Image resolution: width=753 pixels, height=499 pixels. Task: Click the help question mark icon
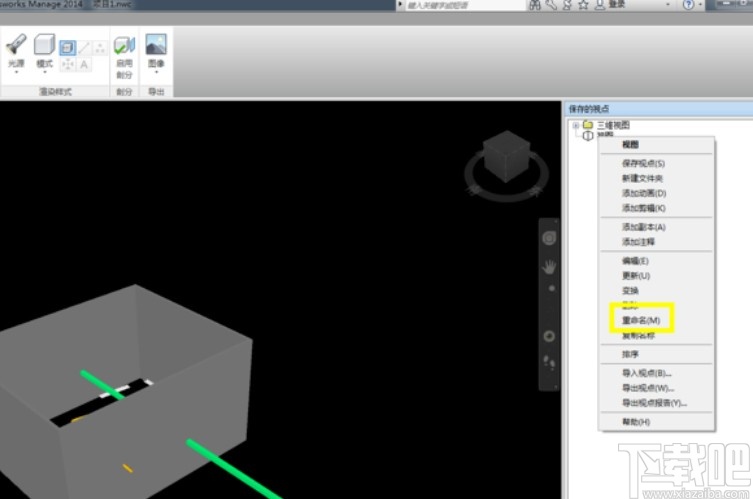(688, 5)
